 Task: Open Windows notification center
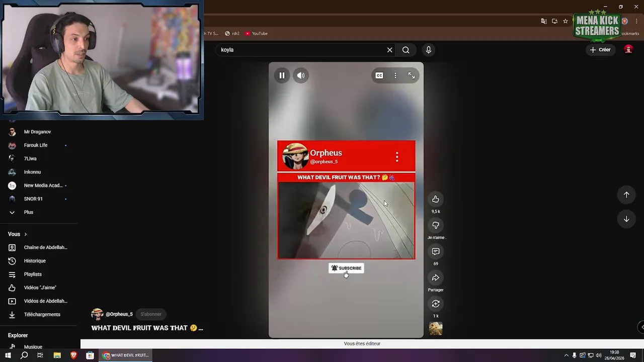pyautogui.click(x=633, y=355)
